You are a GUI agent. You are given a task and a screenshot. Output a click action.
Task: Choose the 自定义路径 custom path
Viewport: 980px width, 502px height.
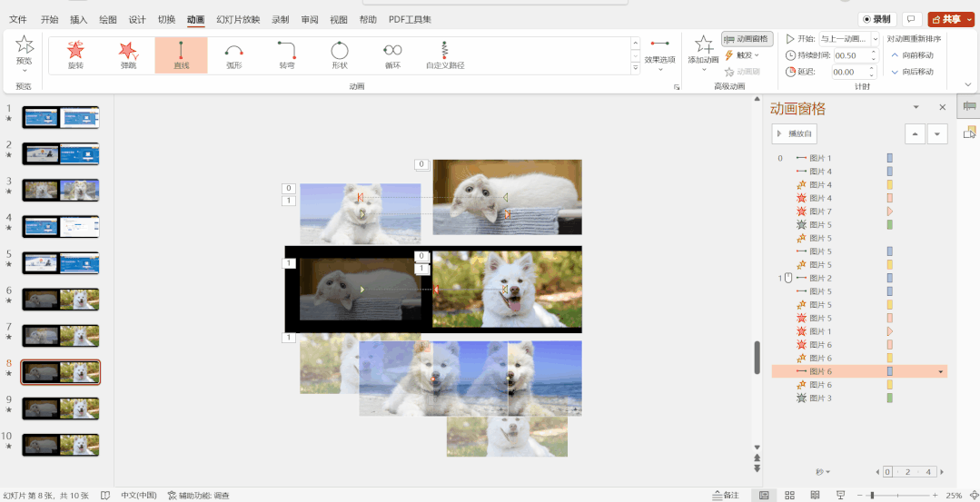[445, 55]
